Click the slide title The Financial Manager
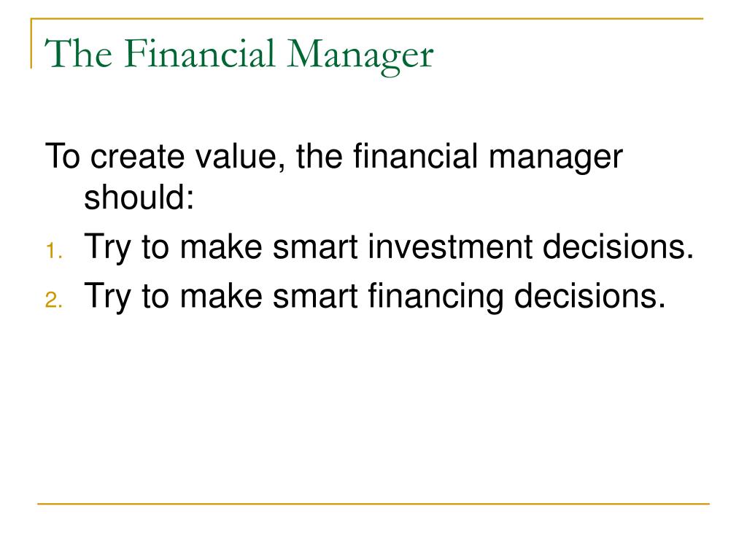The image size is (747, 560). pyautogui.click(x=239, y=55)
